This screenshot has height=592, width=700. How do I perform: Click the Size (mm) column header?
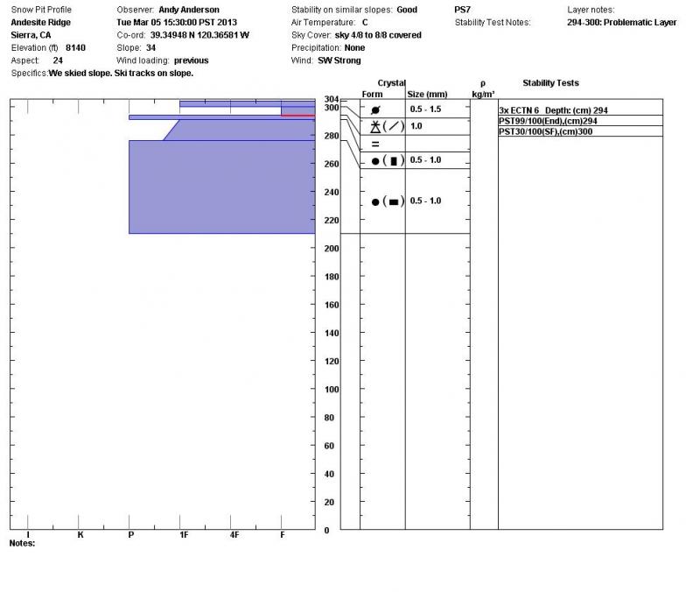[427, 94]
